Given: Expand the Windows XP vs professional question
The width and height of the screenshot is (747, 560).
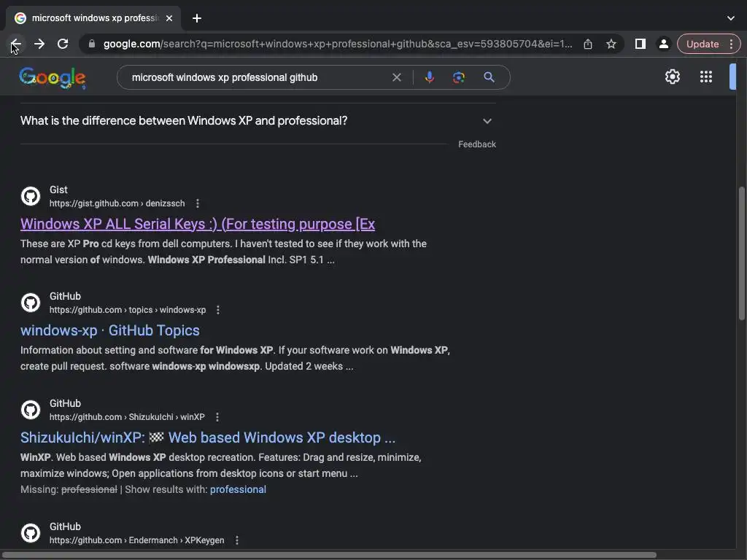Looking at the screenshot, I should point(258,121).
